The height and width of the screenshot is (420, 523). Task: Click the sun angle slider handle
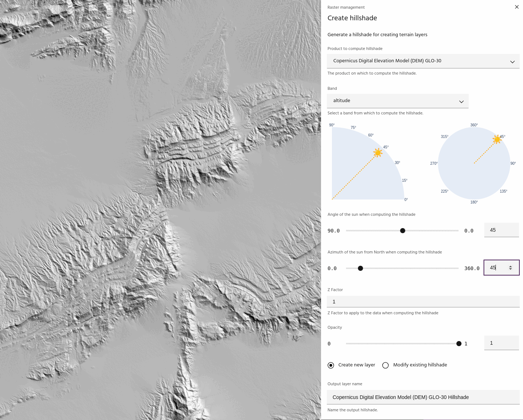pos(402,231)
